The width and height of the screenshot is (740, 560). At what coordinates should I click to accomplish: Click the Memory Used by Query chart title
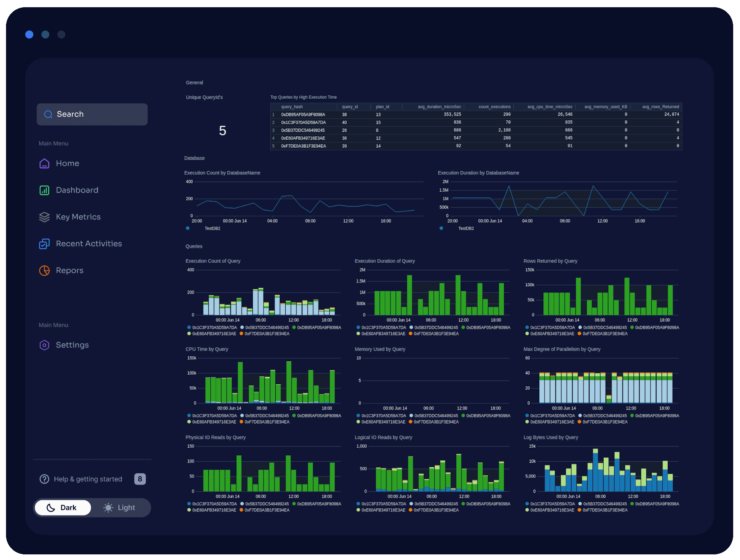click(380, 349)
